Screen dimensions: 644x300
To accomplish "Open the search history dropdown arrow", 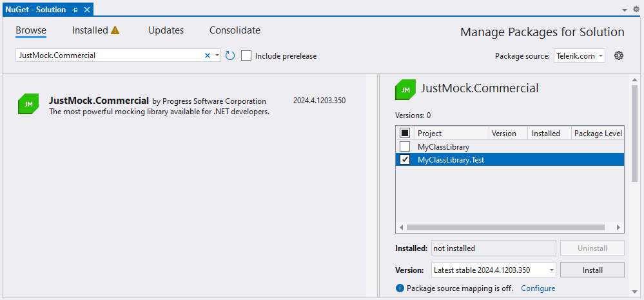I will point(217,55).
